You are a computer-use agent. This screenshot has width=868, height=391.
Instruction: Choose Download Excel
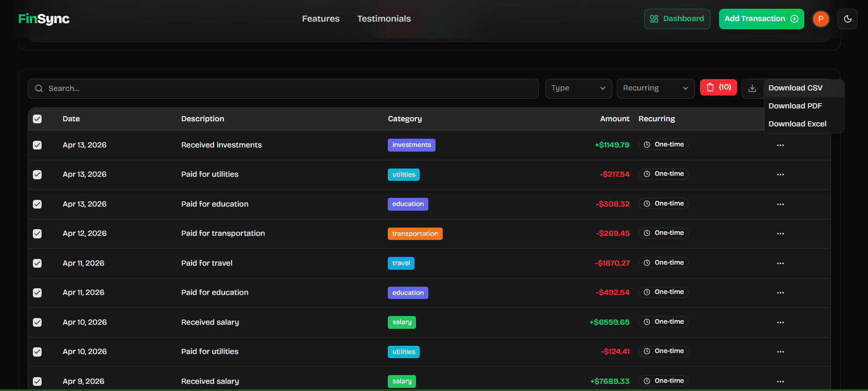tap(804, 124)
